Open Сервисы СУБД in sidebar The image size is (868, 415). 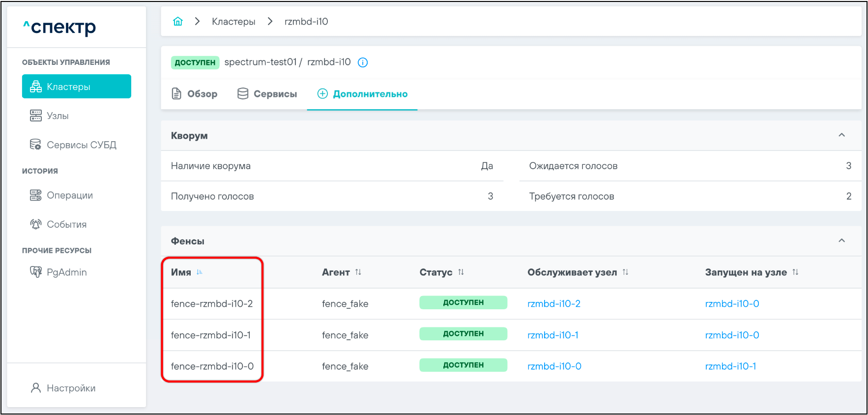pos(81,145)
